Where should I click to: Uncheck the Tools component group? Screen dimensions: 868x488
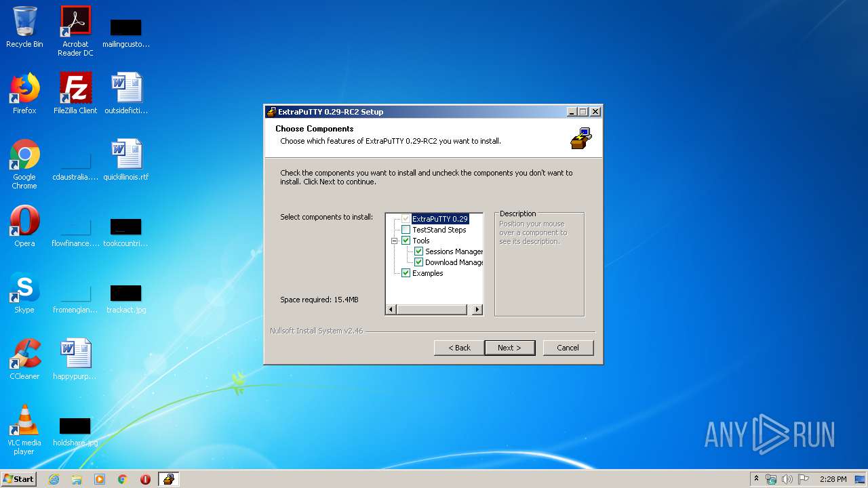click(406, 241)
